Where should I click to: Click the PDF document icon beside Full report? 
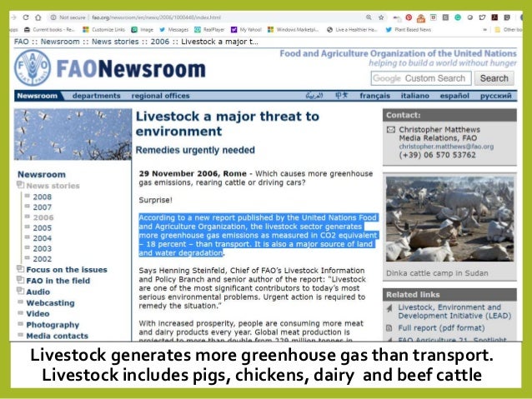(x=389, y=328)
